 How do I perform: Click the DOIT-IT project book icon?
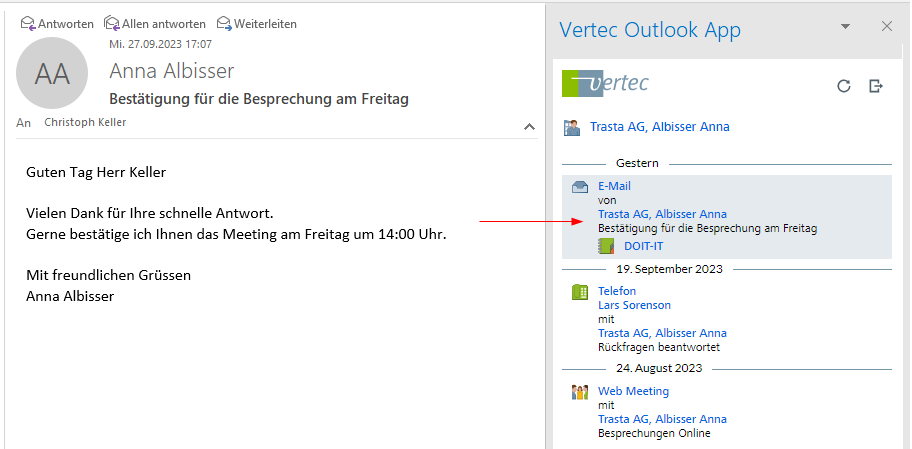click(606, 246)
